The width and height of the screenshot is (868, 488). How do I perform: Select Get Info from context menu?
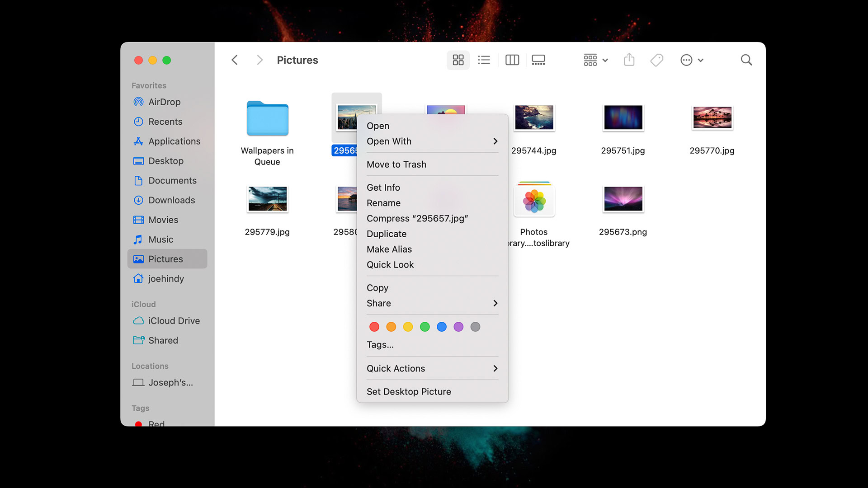[383, 188]
